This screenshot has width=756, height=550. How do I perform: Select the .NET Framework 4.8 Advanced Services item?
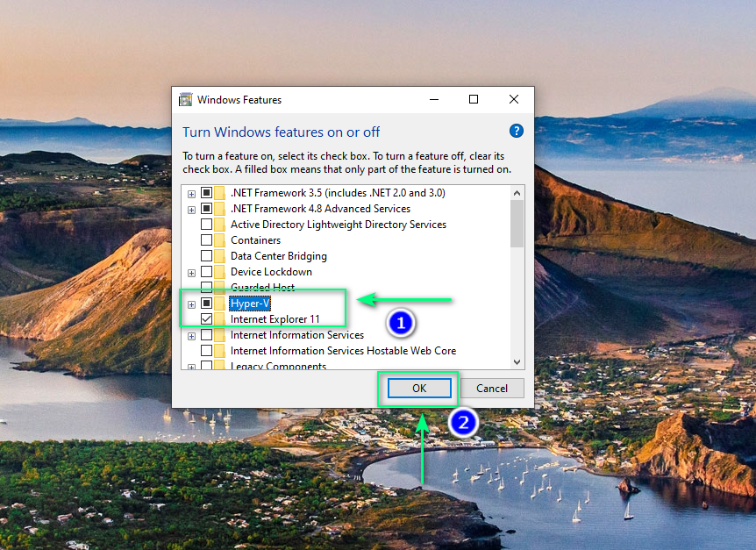(320, 209)
